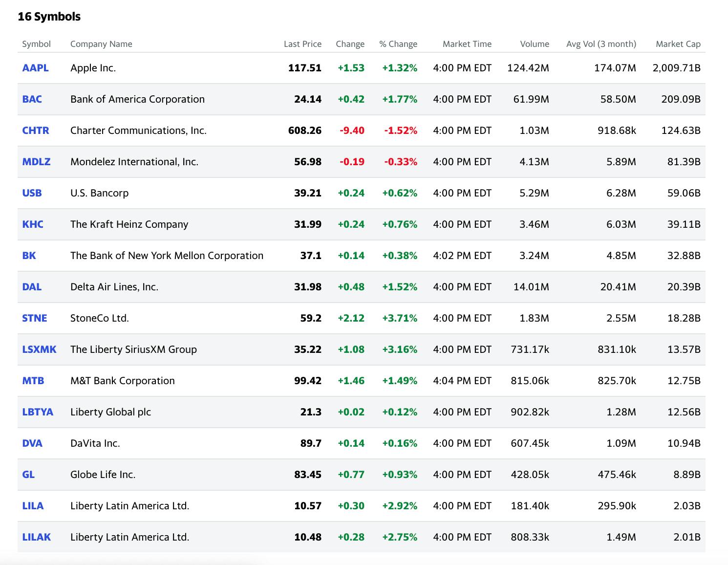Open the KHC ticker symbol link
Image resolution: width=728 pixels, height=565 pixels.
tap(33, 224)
